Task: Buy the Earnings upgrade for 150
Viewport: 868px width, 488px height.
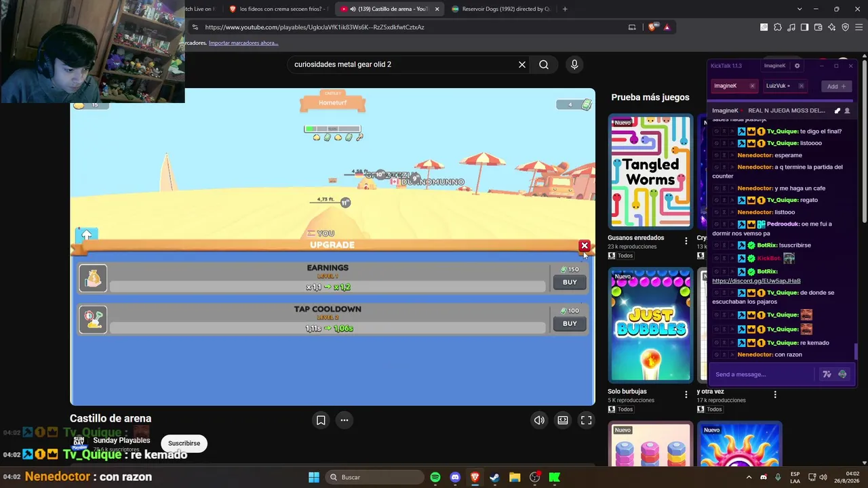Action: click(570, 282)
